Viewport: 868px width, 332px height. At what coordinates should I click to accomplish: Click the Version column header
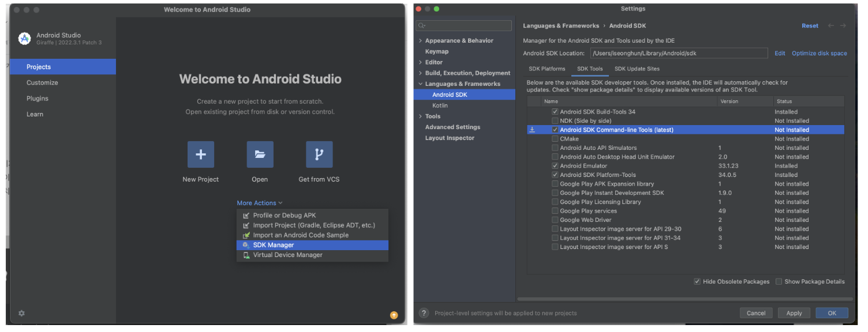pos(744,101)
